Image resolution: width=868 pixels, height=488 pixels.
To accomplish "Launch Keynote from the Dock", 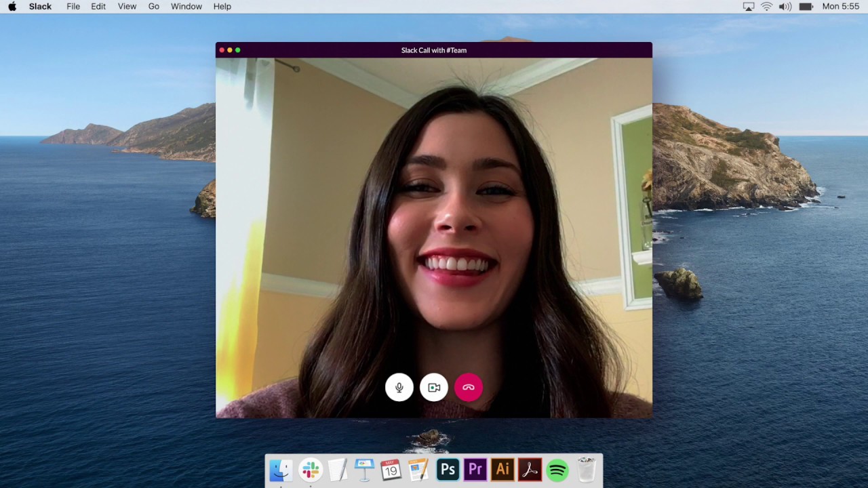I will (x=364, y=469).
